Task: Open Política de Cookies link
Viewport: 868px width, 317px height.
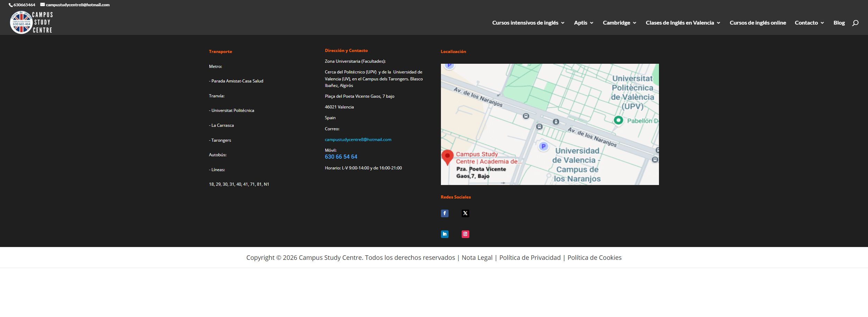Action: point(594,258)
